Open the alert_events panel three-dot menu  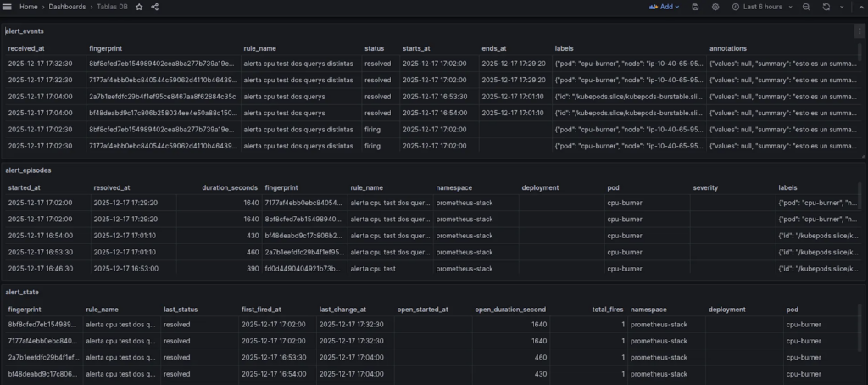point(860,31)
